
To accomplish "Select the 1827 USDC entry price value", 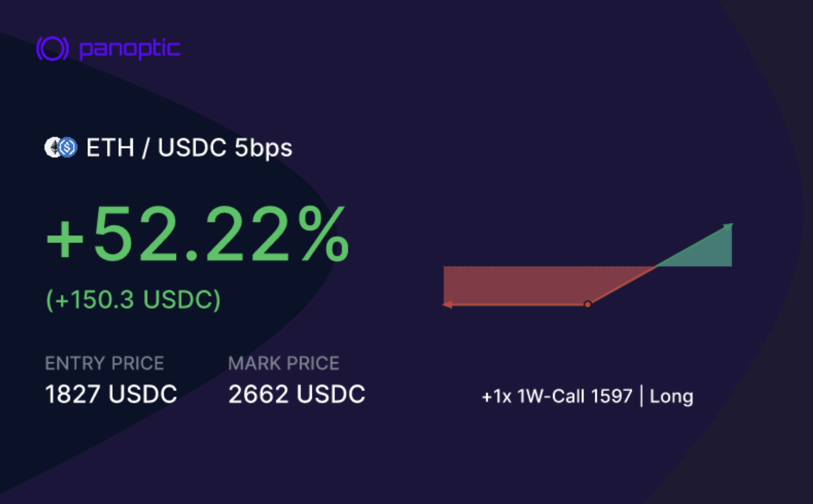I will click(x=111, y=394).
